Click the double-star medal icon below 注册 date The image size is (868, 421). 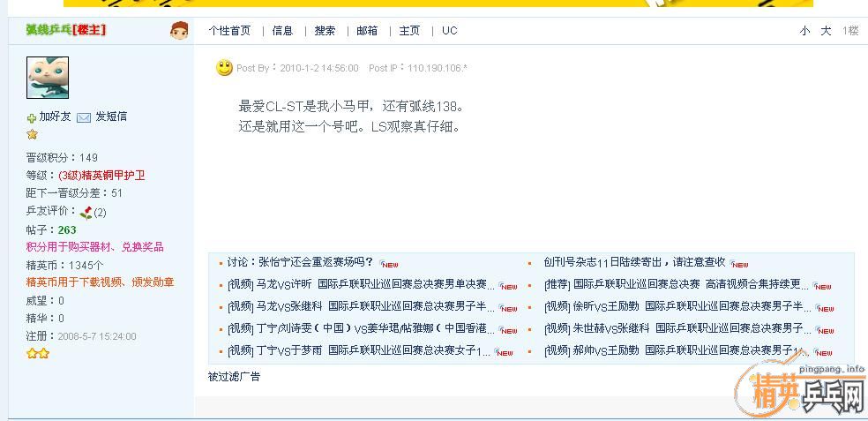coord(37,353)
